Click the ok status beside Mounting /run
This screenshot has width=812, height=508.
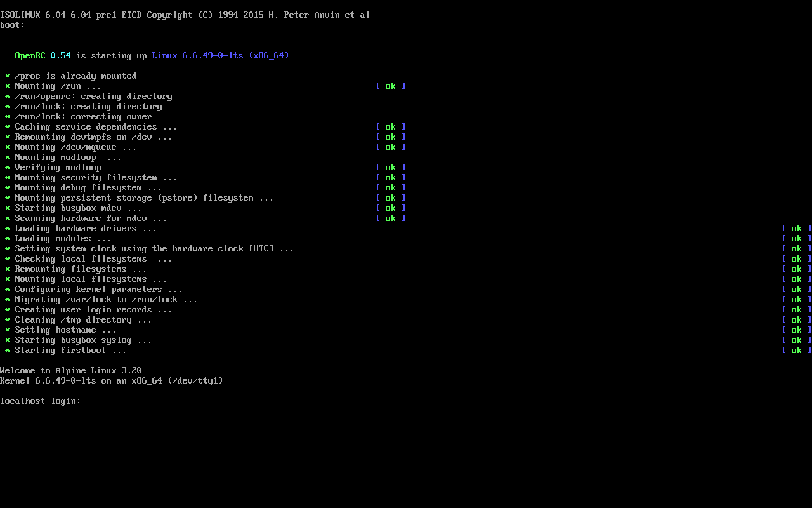pyautogui.click(x=390, y=86)
